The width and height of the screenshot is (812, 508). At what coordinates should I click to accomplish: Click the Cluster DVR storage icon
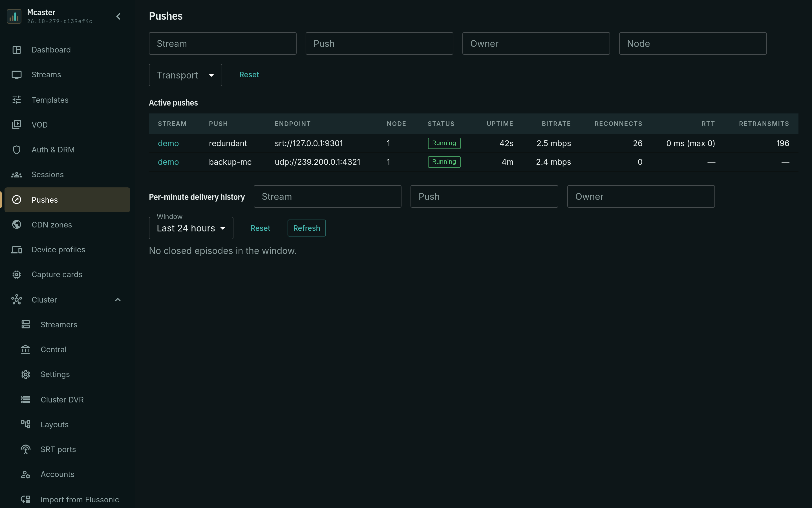coord(25,399)
